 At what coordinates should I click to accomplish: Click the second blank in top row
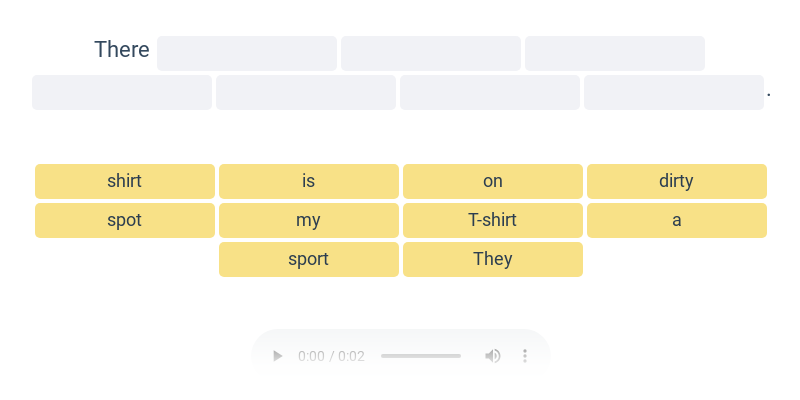click(431, 53)
